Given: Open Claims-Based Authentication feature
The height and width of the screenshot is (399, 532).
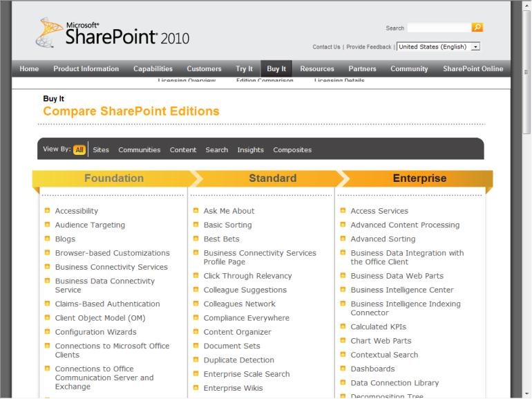Looking at the screenshot, I should pos(107,304).
